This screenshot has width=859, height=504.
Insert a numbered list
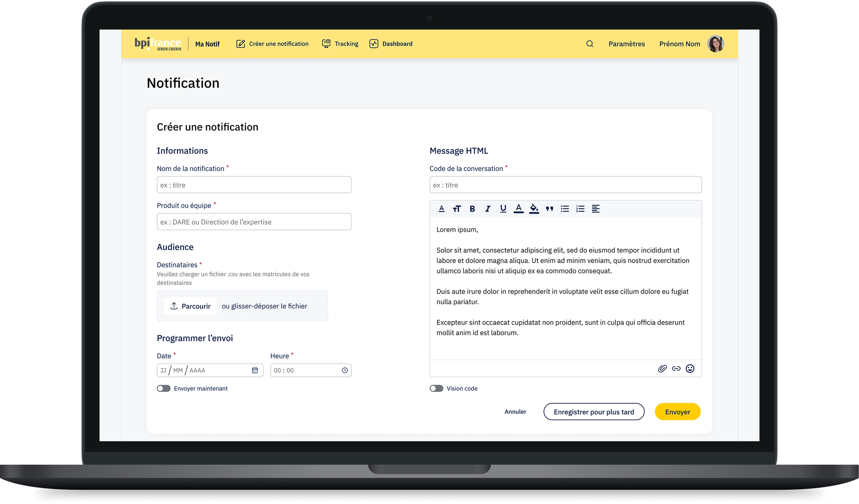click(580, 209)
